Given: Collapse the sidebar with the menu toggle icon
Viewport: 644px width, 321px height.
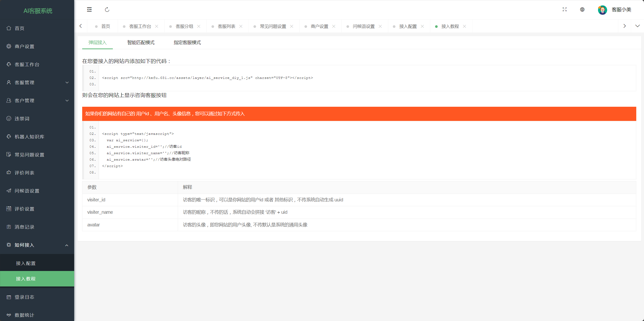Looking at the screenshot, I should click(x=89, y=10).
